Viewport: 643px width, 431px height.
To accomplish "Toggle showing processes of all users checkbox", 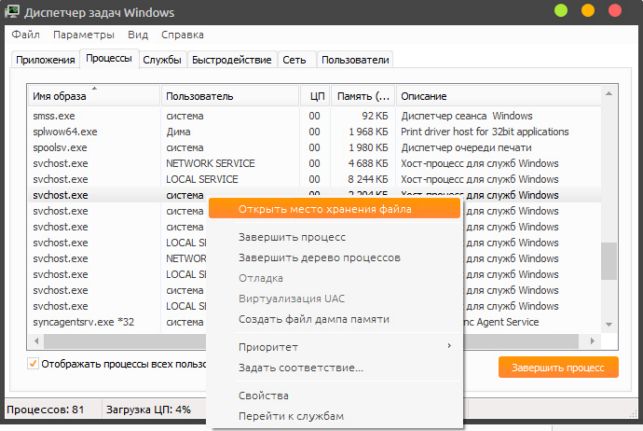I will click(33, 363).
